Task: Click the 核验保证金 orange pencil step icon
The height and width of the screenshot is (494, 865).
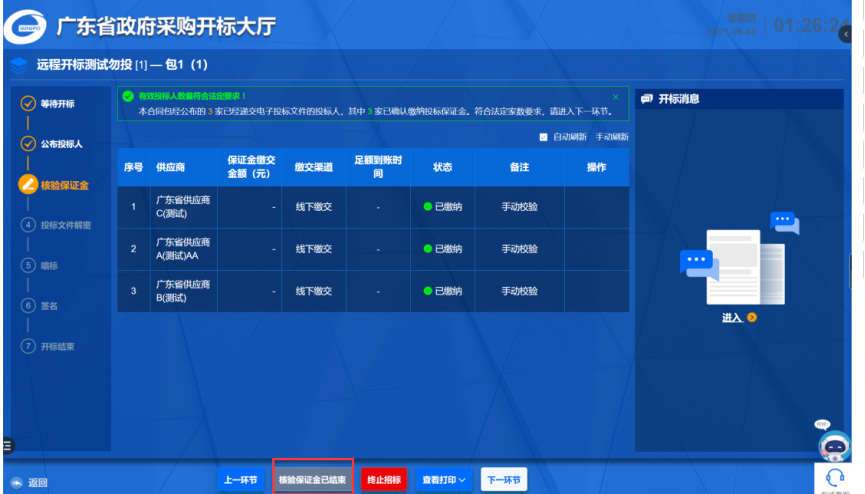Action: (x=27, y=184)
